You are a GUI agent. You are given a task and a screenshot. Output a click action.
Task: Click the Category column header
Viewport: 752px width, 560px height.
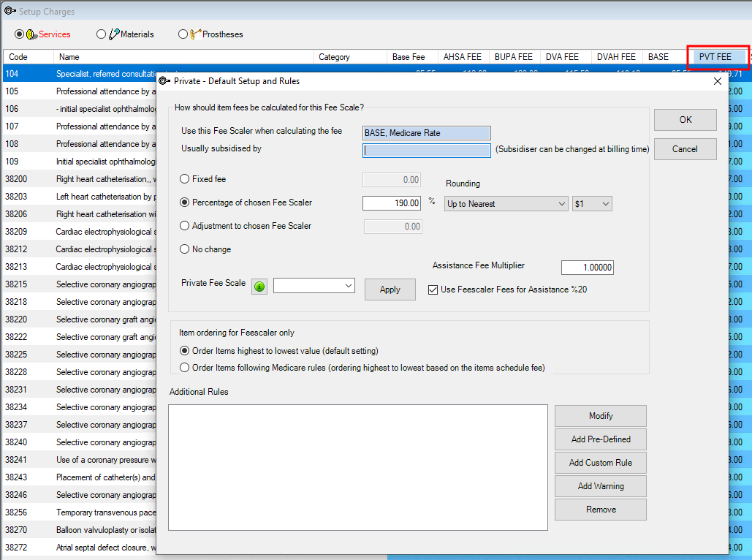(x=350, y=56)
